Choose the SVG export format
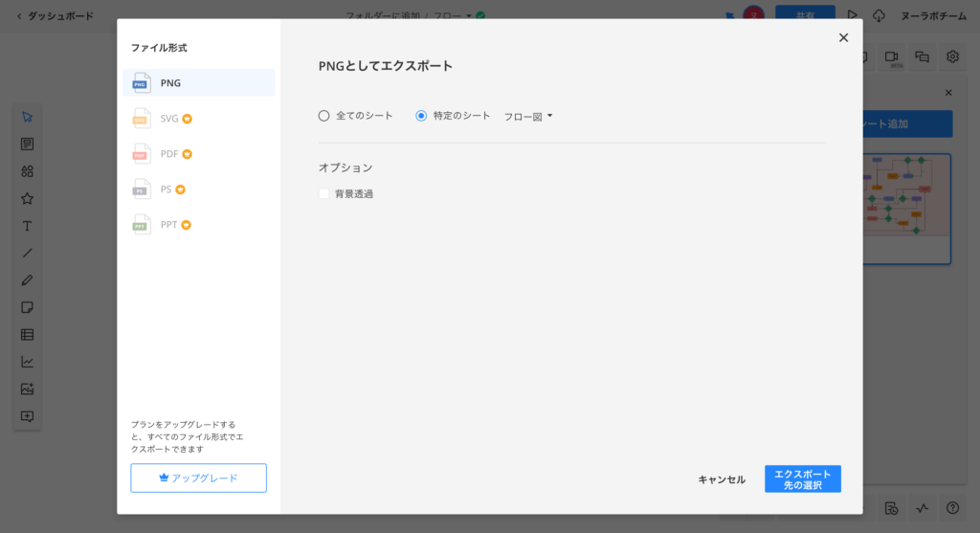Image resolution: width=980 pixels, height=533 pixels. (x=168, y=119)
